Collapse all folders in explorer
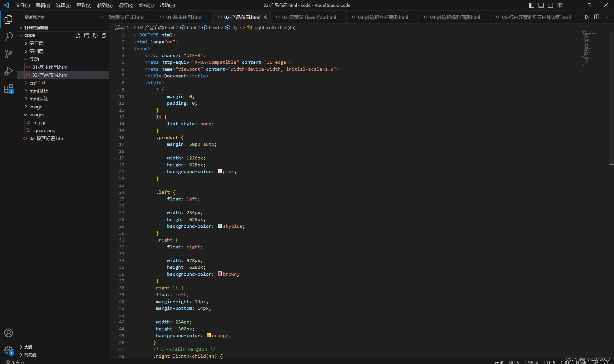614x364 pixels. click(x=104, y=35)
